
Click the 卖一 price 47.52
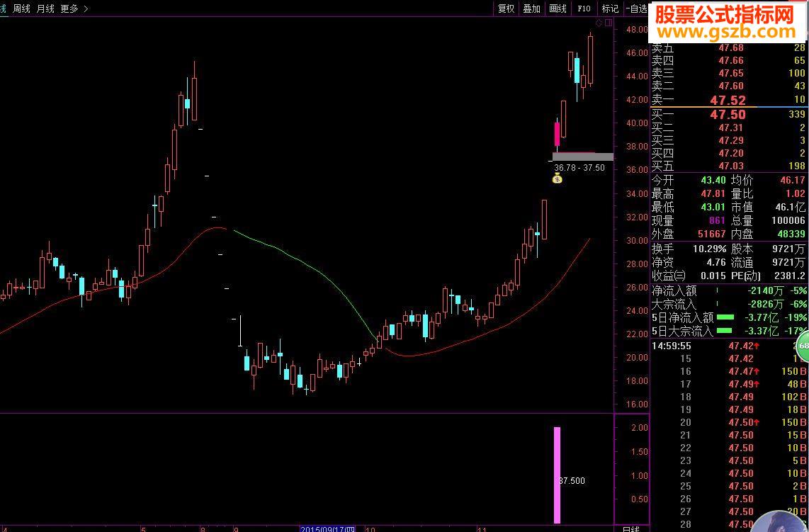click(x=728, y=100)
